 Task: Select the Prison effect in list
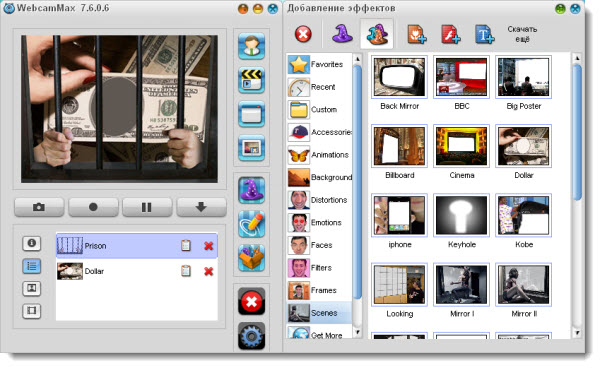tap(137, 246)
